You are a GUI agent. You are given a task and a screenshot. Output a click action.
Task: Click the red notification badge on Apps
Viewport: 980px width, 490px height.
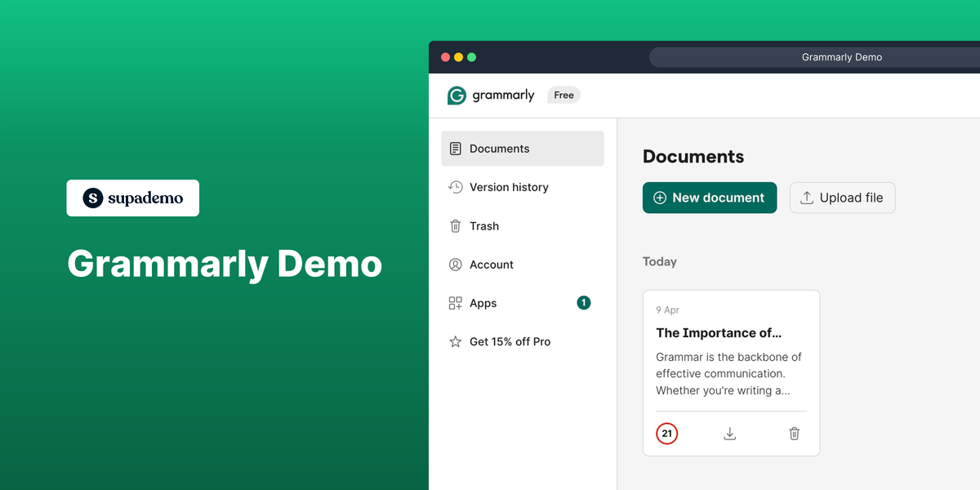point(583,302)
